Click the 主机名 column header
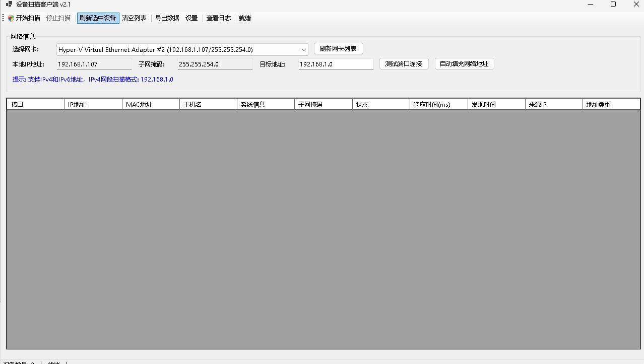644x364 pixels. [208, 104]
